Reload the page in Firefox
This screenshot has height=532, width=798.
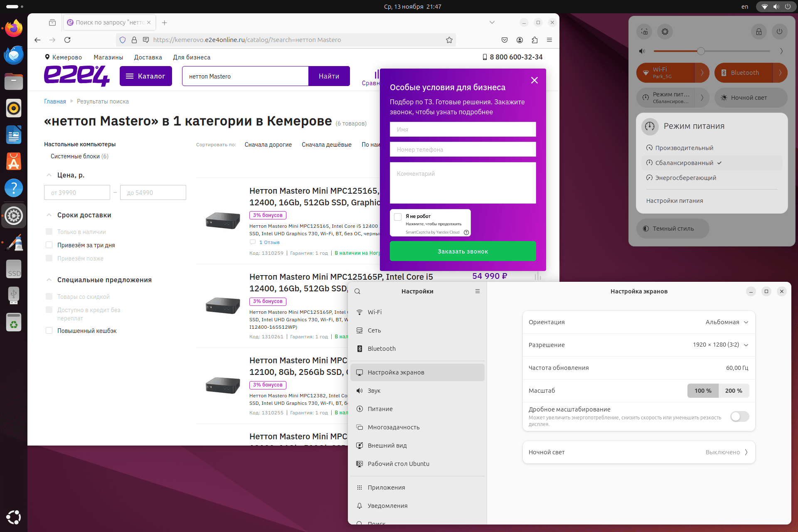coord(67,40)
